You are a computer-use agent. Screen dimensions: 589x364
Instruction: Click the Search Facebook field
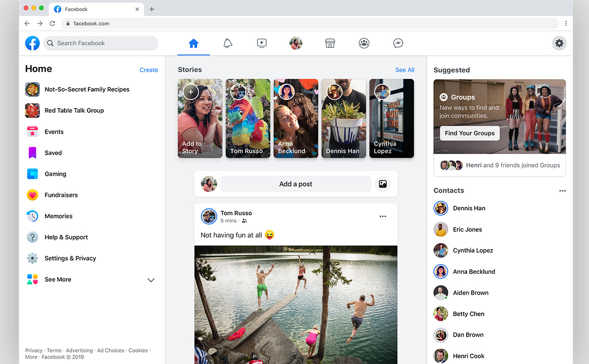pyautogui.click(x=101, y=43)
